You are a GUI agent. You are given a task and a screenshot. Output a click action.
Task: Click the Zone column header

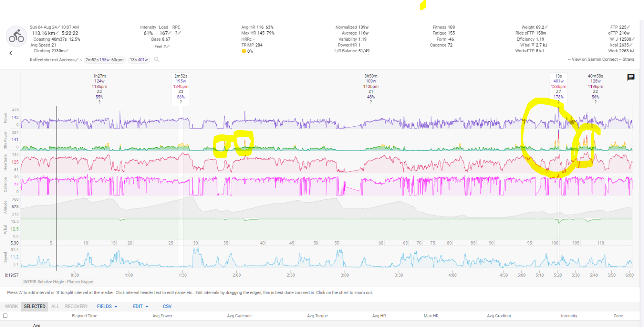[x=618, y=316]
